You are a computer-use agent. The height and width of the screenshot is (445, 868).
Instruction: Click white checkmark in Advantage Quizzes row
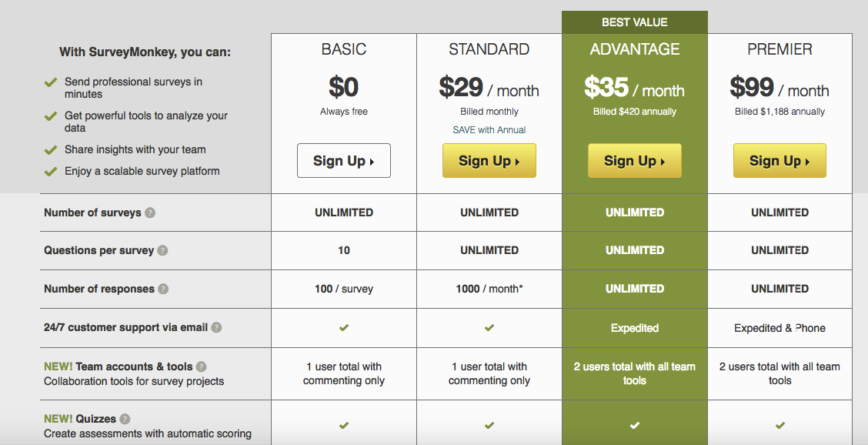[x=635, y=425]
